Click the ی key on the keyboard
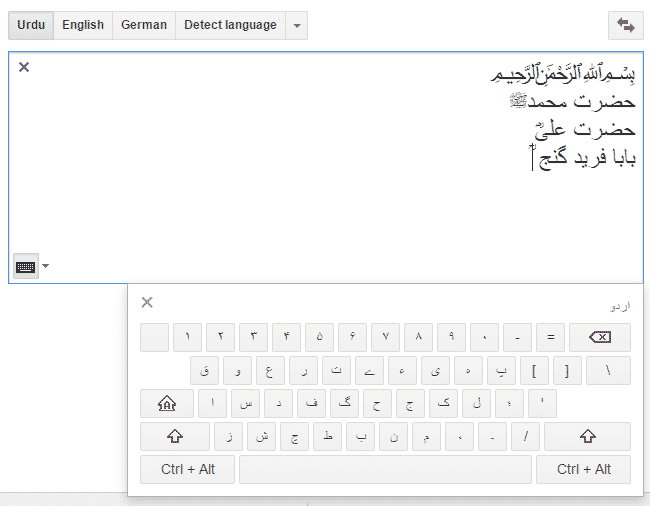 [435, 370]
